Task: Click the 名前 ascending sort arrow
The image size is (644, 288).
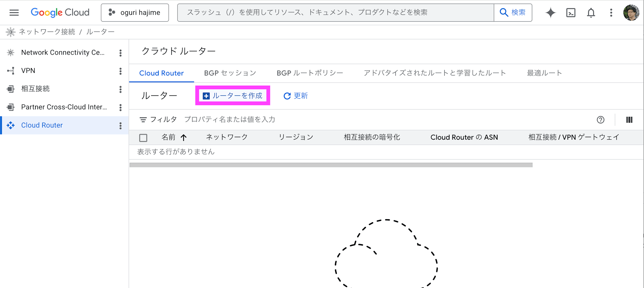Action: pos(184,138)
